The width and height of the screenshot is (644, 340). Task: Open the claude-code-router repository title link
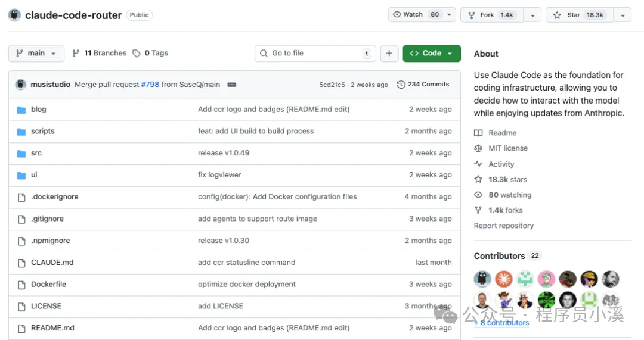pyautogui.click(x=73, y=15)
